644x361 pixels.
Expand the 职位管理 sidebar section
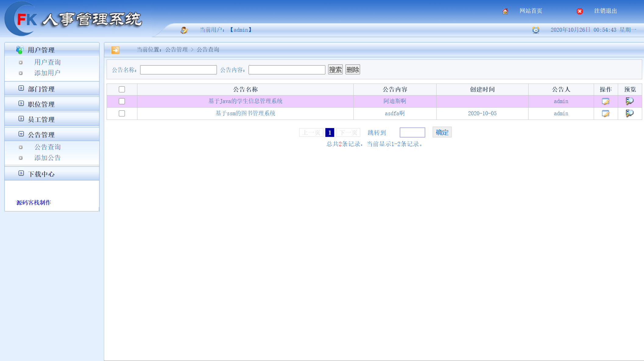[x=41, y=104]
